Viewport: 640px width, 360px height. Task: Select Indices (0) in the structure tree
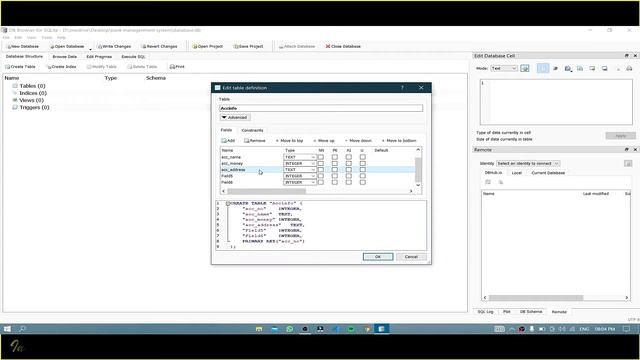[x=33, y=93]
